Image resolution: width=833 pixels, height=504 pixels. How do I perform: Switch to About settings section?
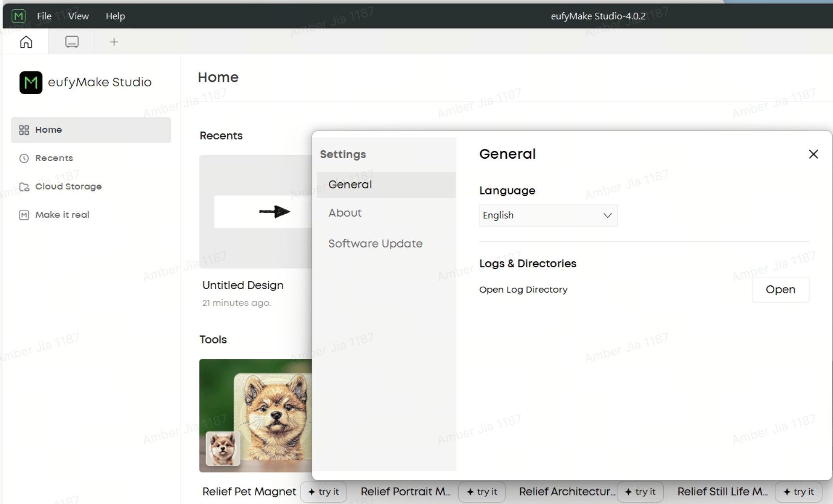[345, 213]
